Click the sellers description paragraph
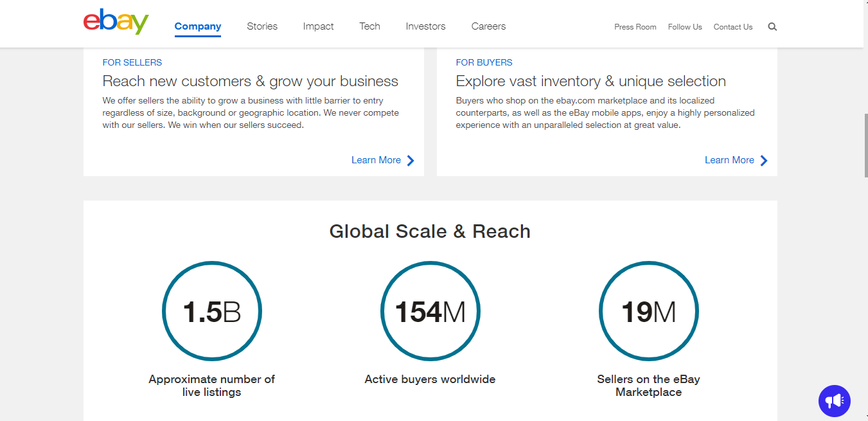 [x=251, y=113]
